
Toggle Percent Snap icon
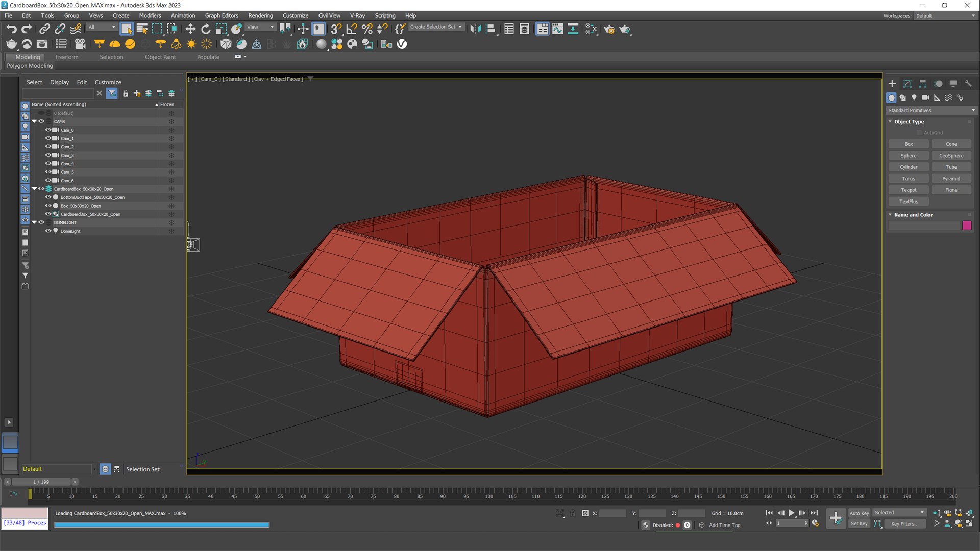tap(367, 29)
